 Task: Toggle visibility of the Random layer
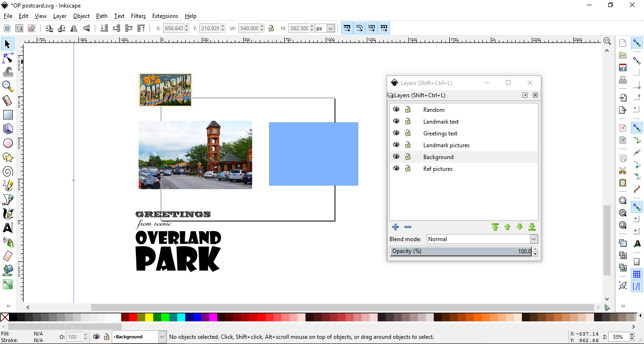click(396, 109)
